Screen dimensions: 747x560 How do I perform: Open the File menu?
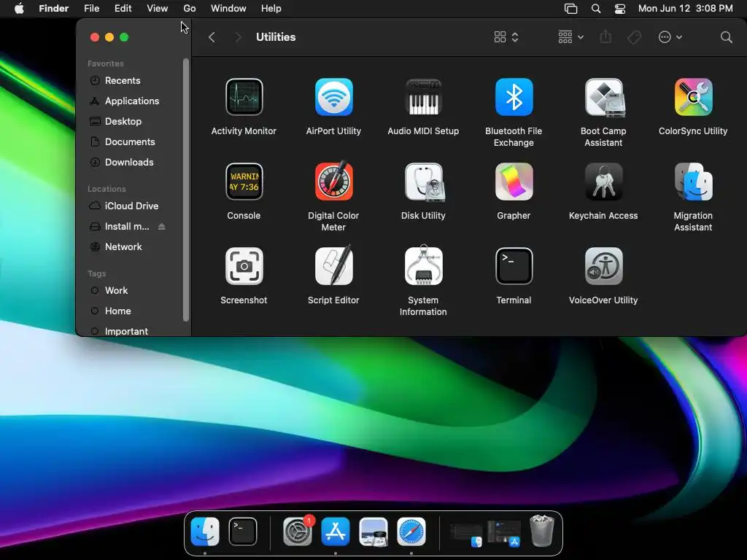(x=91, y=9)
